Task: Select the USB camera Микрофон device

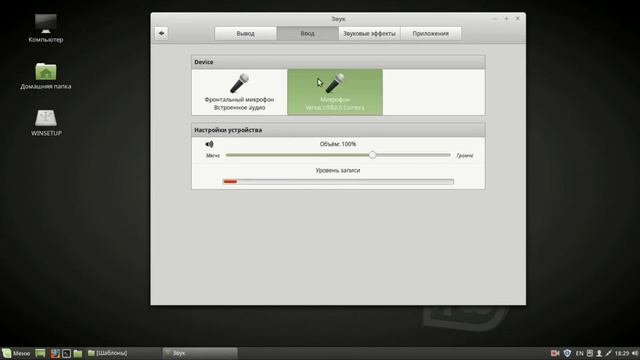Action: (335, 92)
